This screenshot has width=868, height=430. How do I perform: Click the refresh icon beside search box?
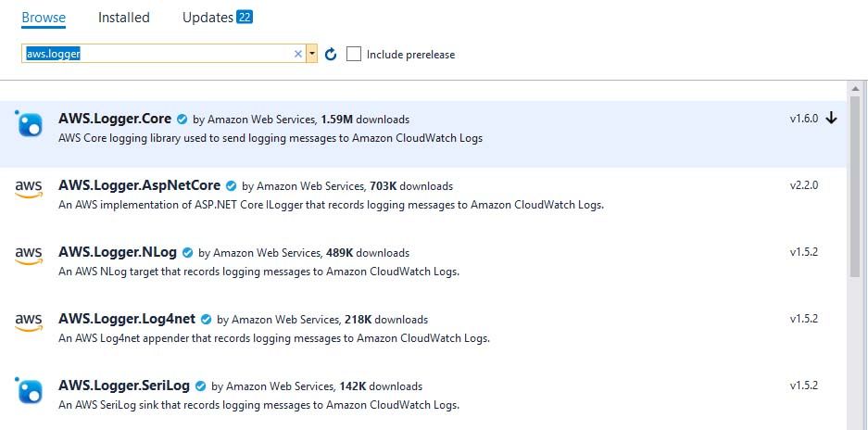coord(331,54)
